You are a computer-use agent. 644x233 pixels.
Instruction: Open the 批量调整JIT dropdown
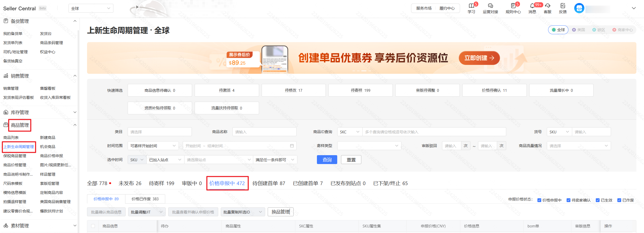(147, 212)
